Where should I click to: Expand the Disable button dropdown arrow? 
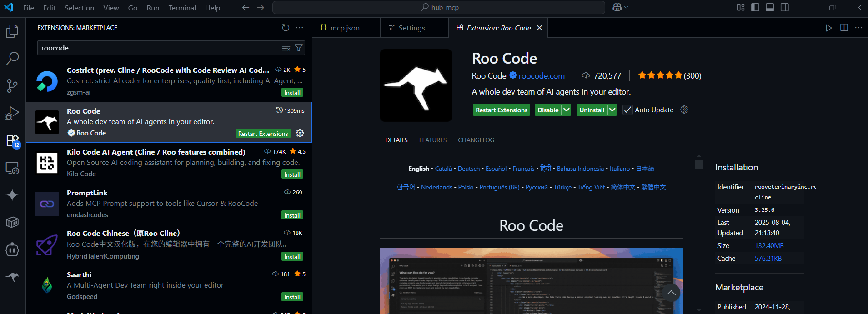[566, 110]
